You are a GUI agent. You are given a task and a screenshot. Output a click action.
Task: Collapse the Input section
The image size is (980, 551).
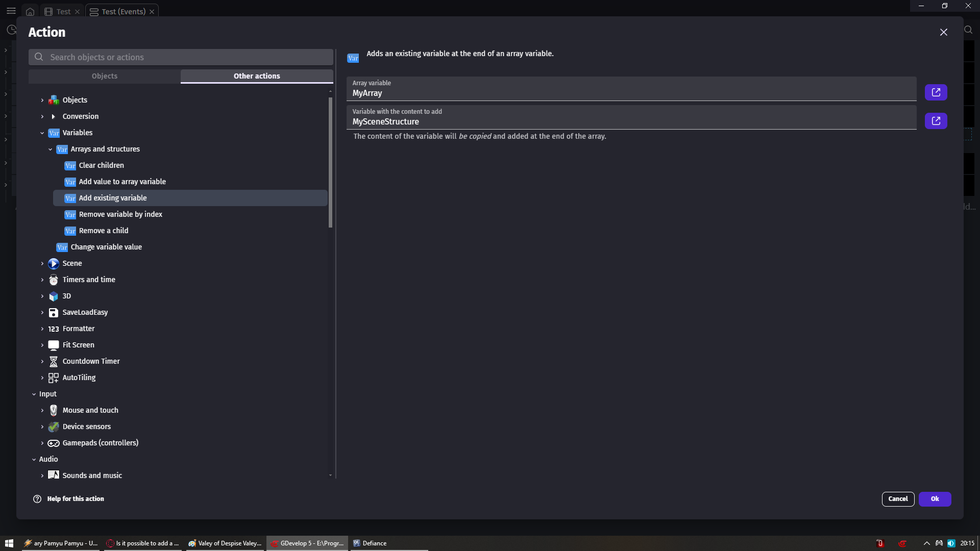tap(34, 394)
